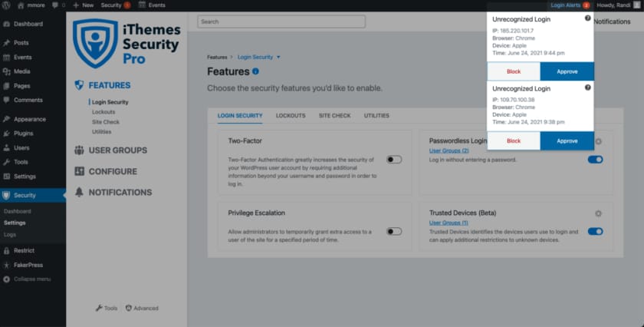Open Notifications with the bell icon

79,192
